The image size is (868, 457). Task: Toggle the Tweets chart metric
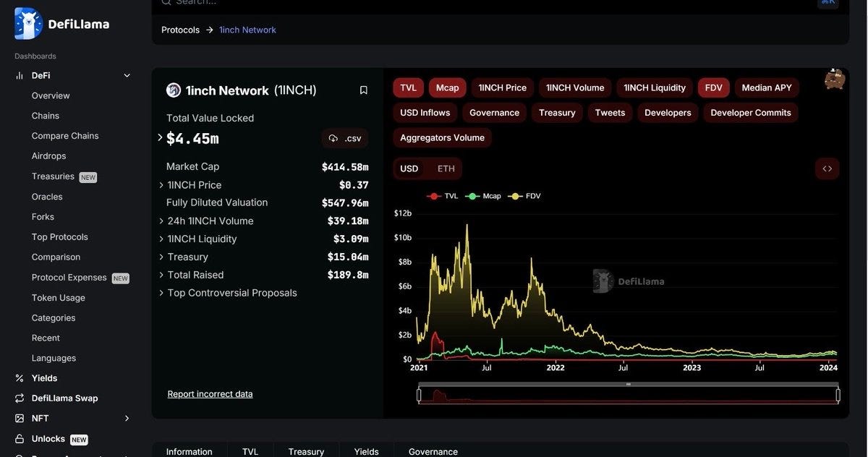point(610,113)
